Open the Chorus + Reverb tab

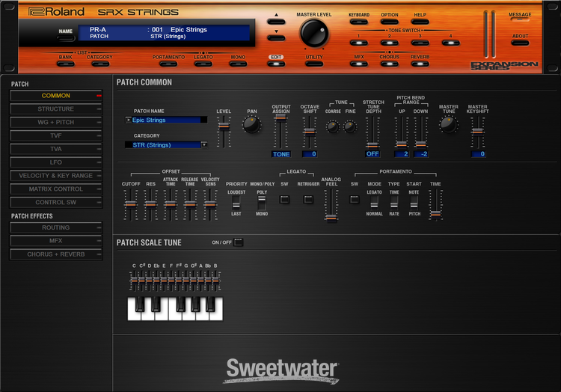click(x=56, y=254)
